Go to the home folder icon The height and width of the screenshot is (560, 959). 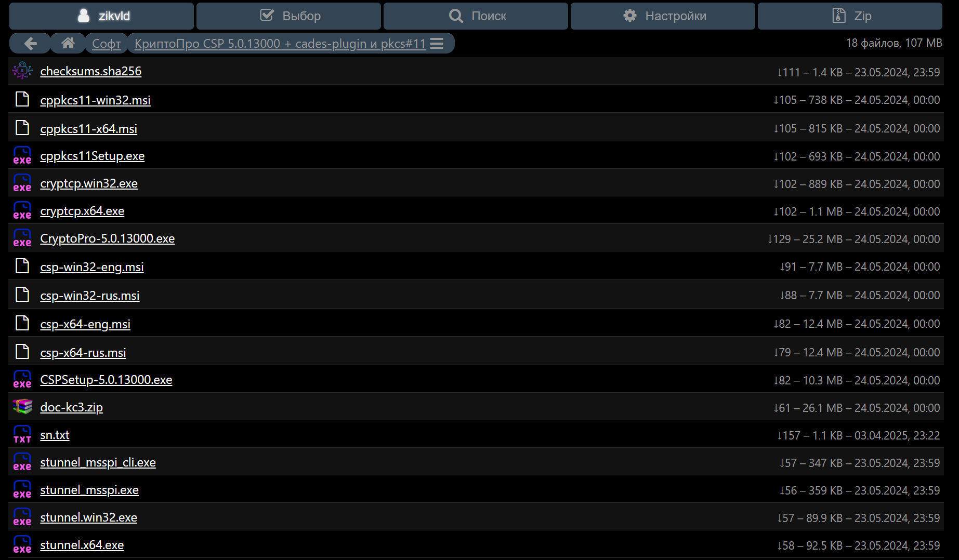click(68, 44)
